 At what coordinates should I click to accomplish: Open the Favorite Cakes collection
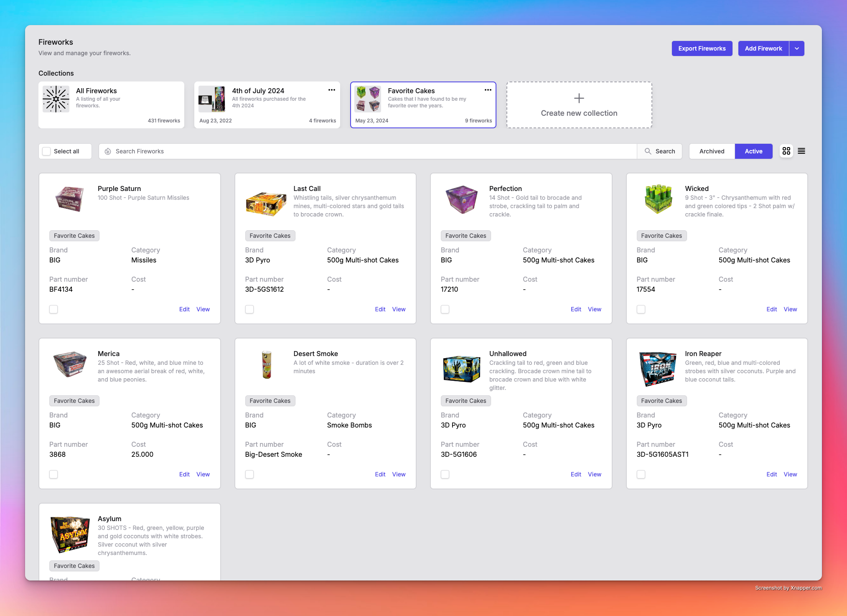click(x=423, y=105)
